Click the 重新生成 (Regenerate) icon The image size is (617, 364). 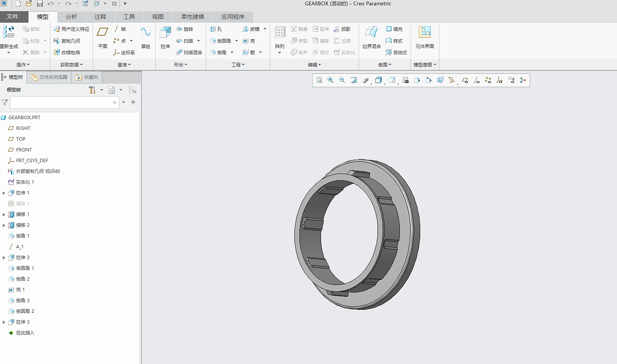9,33
